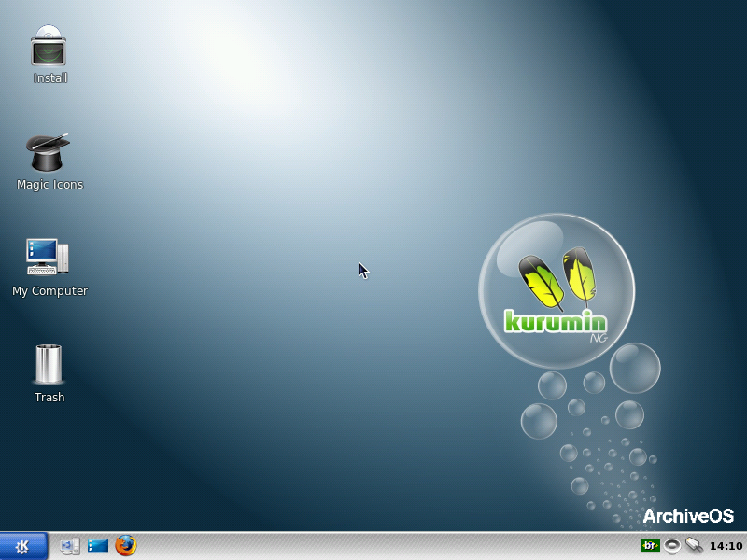Click the network plug tray icon

[x=694, y=545]
